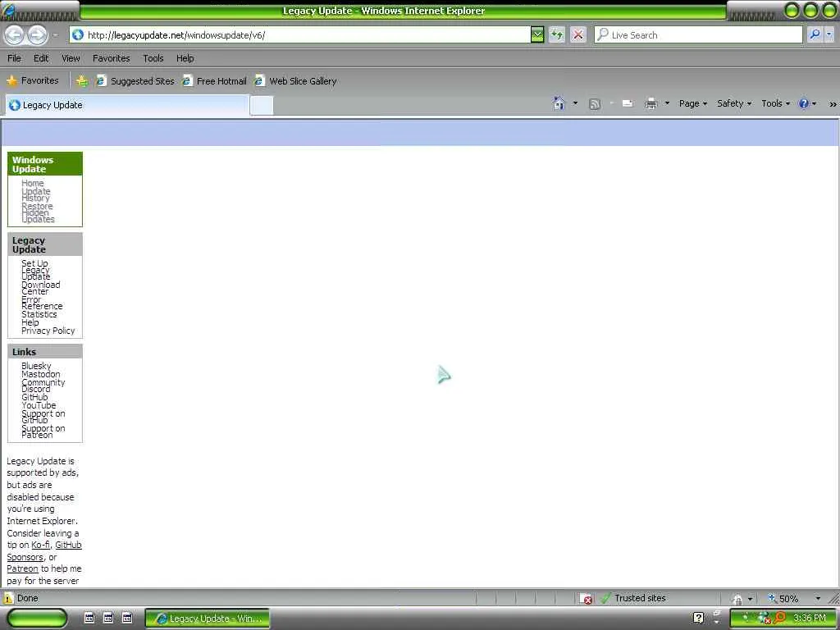This screenshot has width=840, height=630.
Task: Open the 50% zoom level dropdown arrow
Action: (x=818, y=598)
